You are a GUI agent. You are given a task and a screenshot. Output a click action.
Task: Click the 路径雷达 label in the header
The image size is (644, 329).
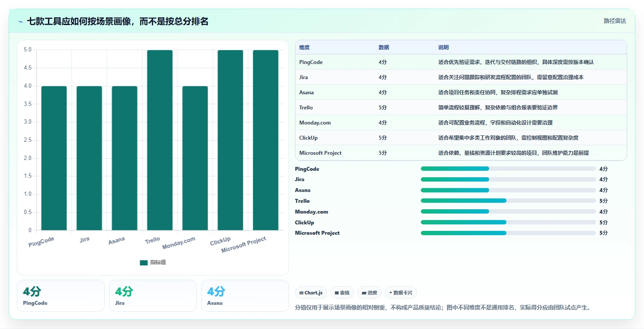coord(615,21)
